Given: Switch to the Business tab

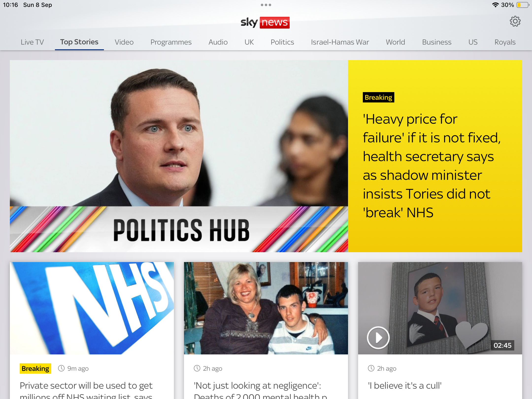Looking at the screenshot, I should pyautogui.click(x=437, y=42).
